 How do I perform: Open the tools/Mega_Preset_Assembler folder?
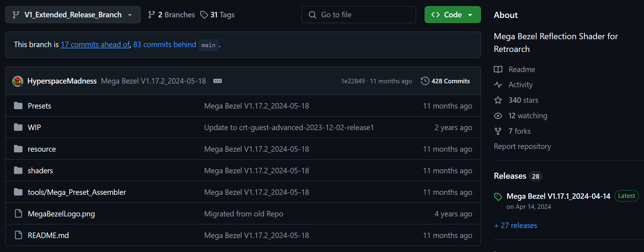point(77,192)
